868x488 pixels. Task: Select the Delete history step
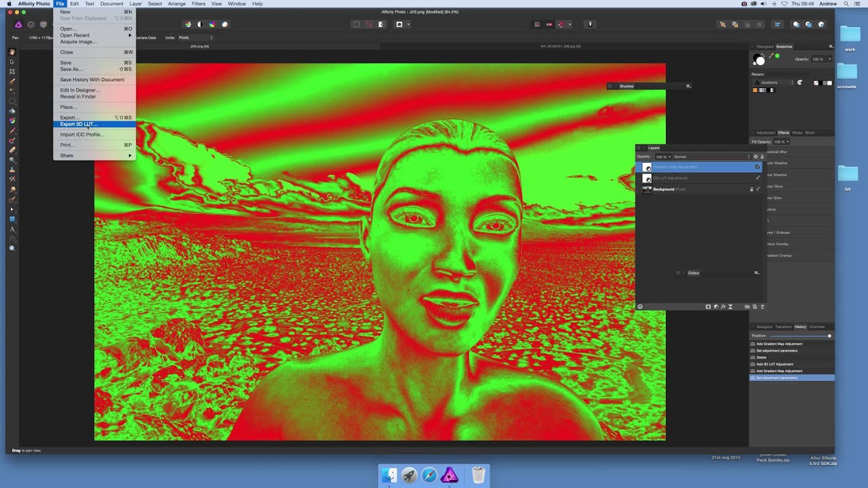click(792, 357)
